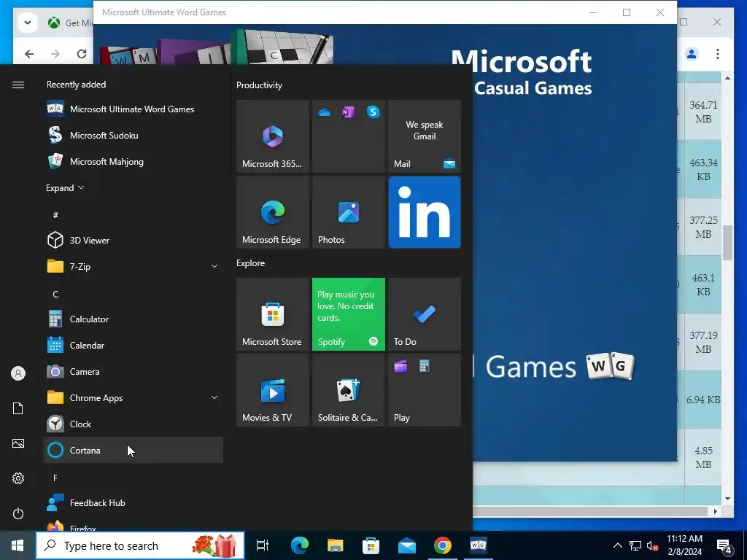Open Edge from the taskbar
Viewport: 747px width, 560px height.
point(300,545)
